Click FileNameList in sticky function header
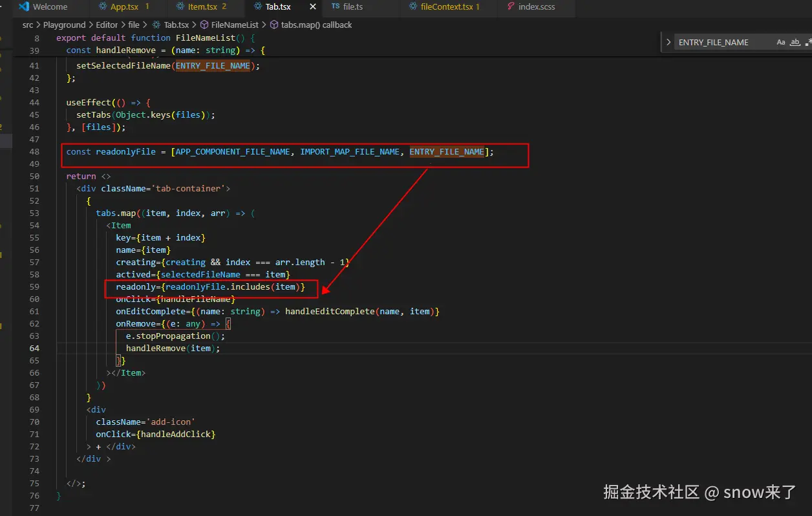The height and width of the screenshot is (516, 812). tap(206, 38)
